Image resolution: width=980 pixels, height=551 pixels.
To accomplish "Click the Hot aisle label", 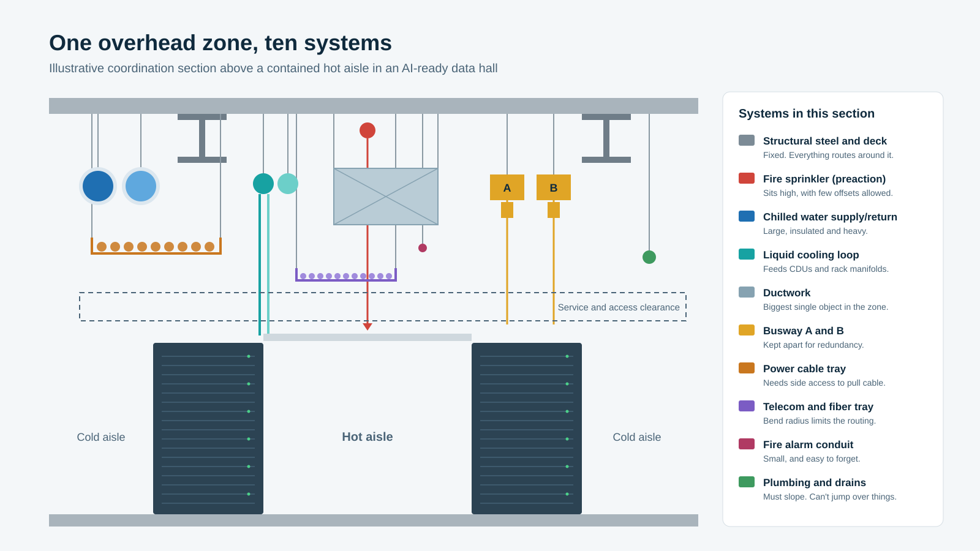I will (x=367, y=437).
